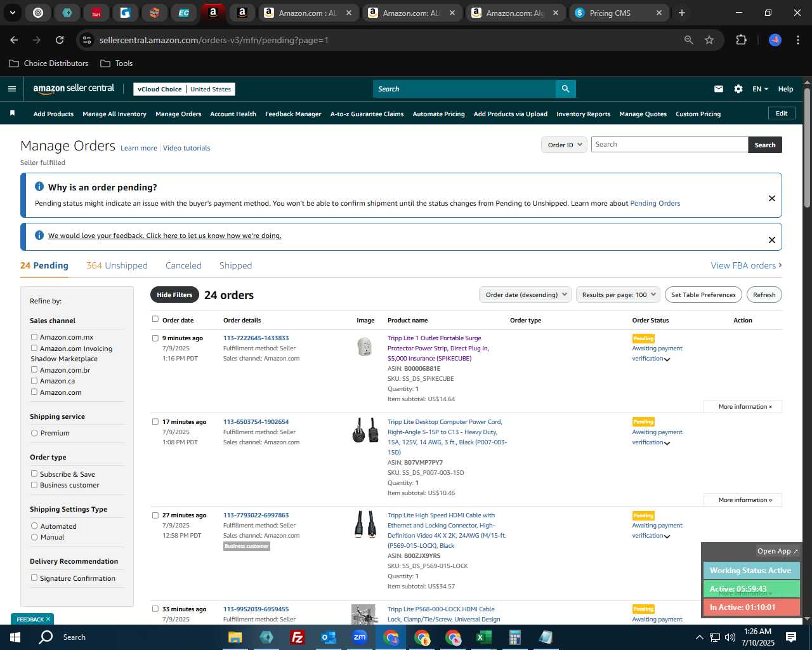Image resolution: width=812 pixels, height=650 pixels.
Task: Check the Business customer filter
Action: 34,485
